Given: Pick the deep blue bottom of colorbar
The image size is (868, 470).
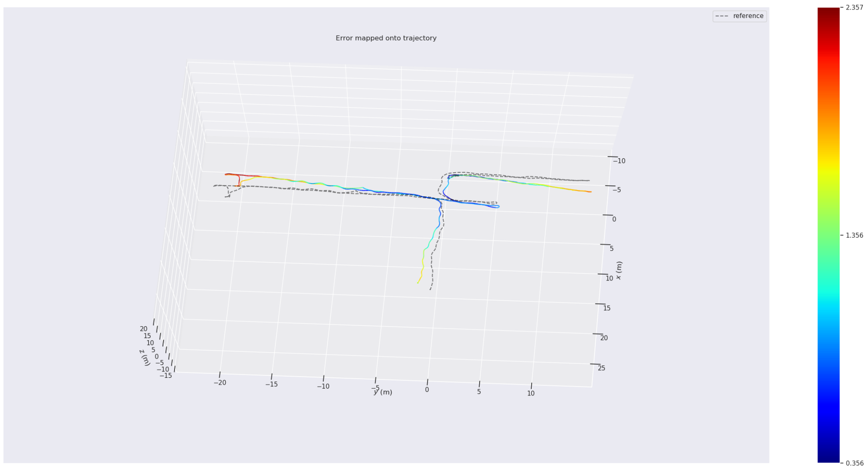Looking at the screenshot, I should coord(828,459).
